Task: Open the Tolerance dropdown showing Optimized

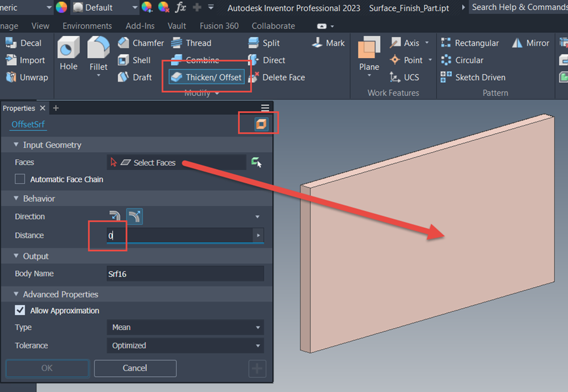Action: pyautogui.click(x=185, y=345)
